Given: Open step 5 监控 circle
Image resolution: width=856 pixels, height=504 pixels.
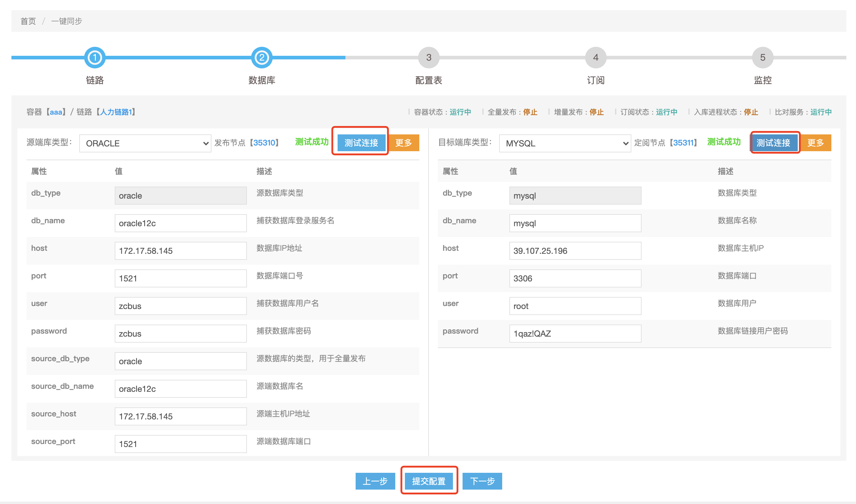Looking at the screenshot, I should click(762, 57).
